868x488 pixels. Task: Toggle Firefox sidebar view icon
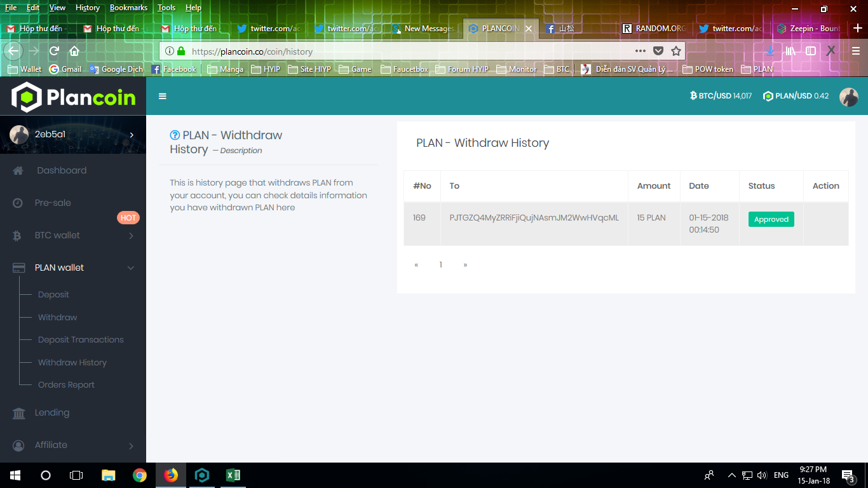811,51
